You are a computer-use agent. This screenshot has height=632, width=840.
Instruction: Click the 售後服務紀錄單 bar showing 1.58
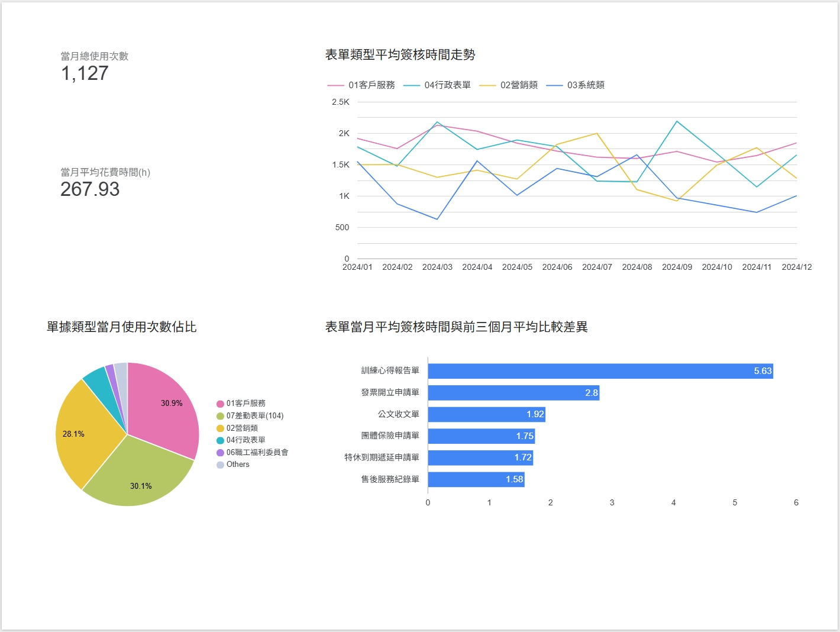[476, 479]
